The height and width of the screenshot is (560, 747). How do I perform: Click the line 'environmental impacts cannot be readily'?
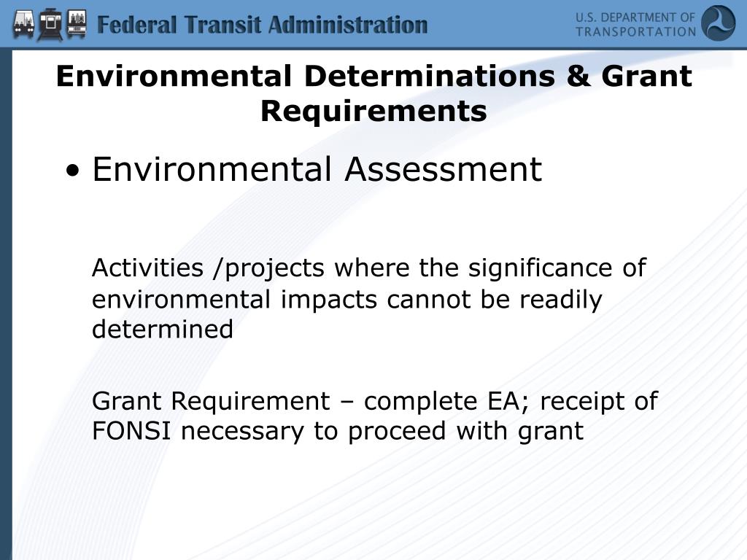(347, 300)
